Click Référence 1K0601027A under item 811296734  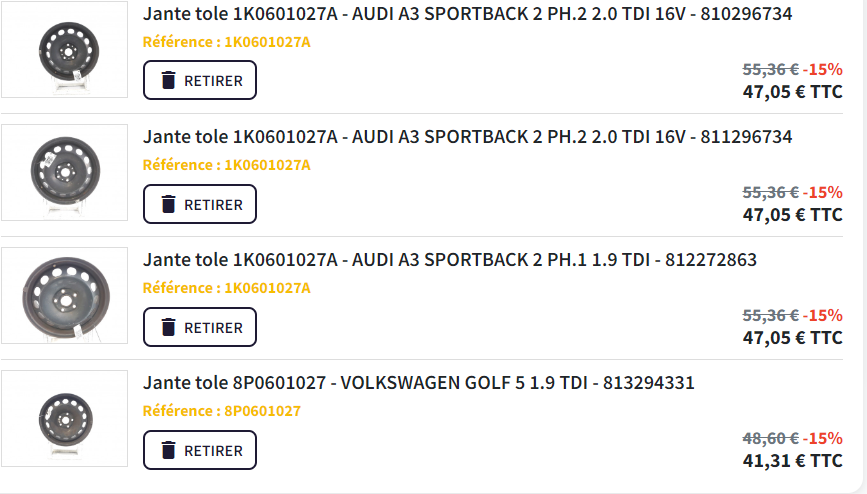pyautogui.click(x=226, y=165)
